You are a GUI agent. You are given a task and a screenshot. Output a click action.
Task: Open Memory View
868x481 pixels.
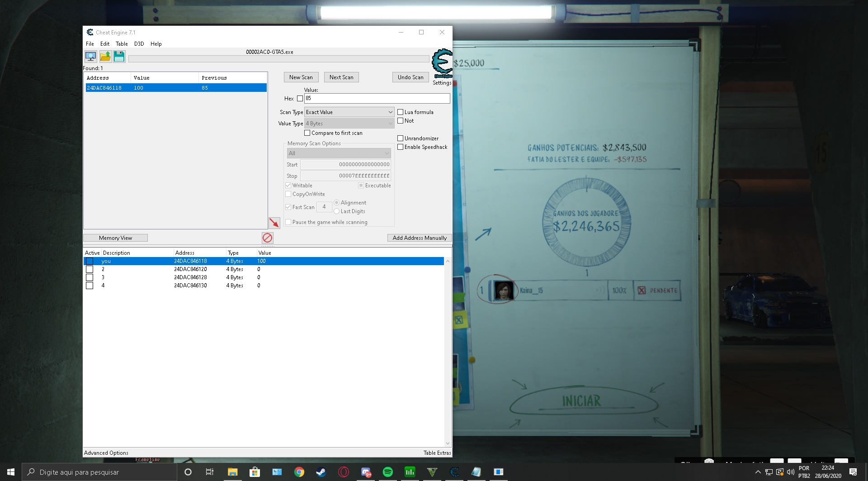pos(116,238)
